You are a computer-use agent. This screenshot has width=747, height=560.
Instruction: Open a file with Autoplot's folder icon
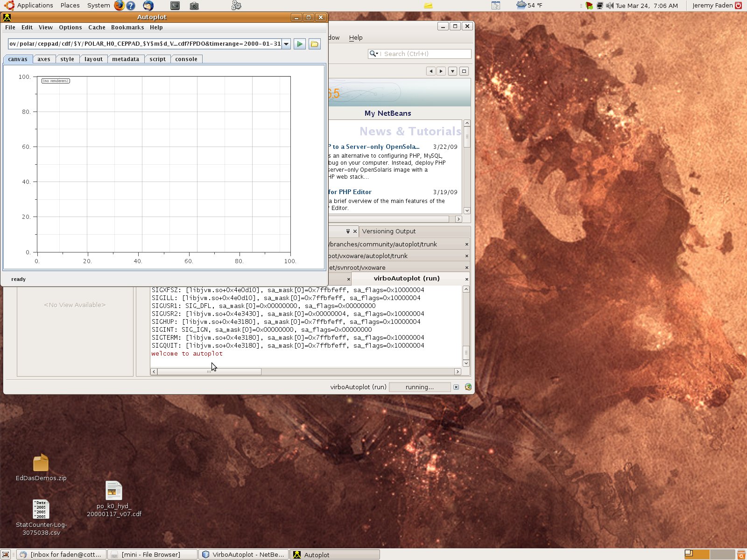pyautogui.click(x=315, y=43)
